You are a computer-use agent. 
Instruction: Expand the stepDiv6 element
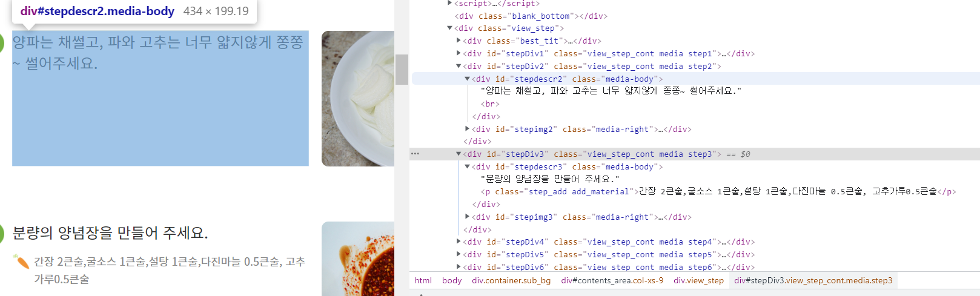[x=459, y=267]
